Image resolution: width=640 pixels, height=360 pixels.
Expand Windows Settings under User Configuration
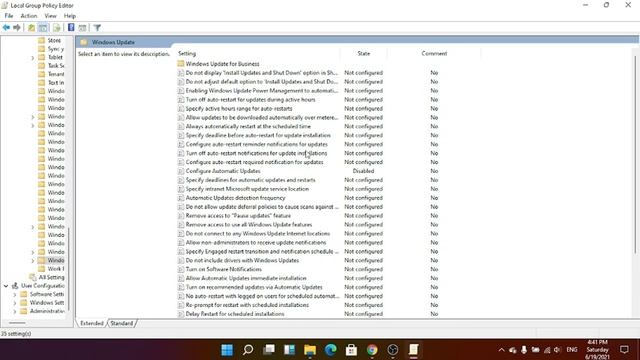(15, 303)
